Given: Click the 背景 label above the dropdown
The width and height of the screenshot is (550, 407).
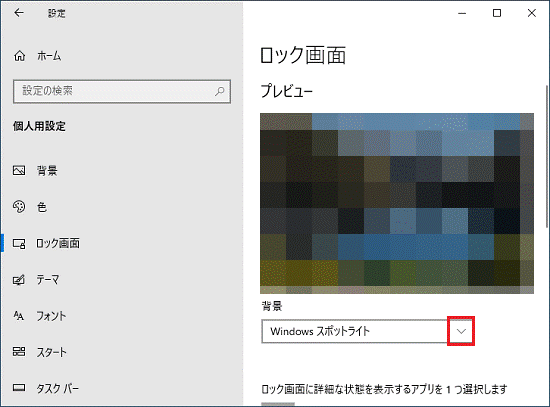Looking at the screenshot, I should 272,306.
